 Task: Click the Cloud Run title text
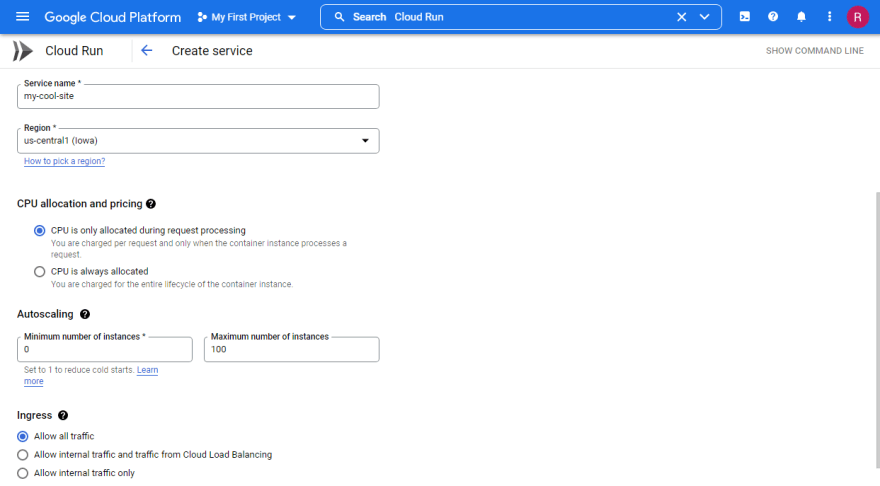click(x=74, y=51)
